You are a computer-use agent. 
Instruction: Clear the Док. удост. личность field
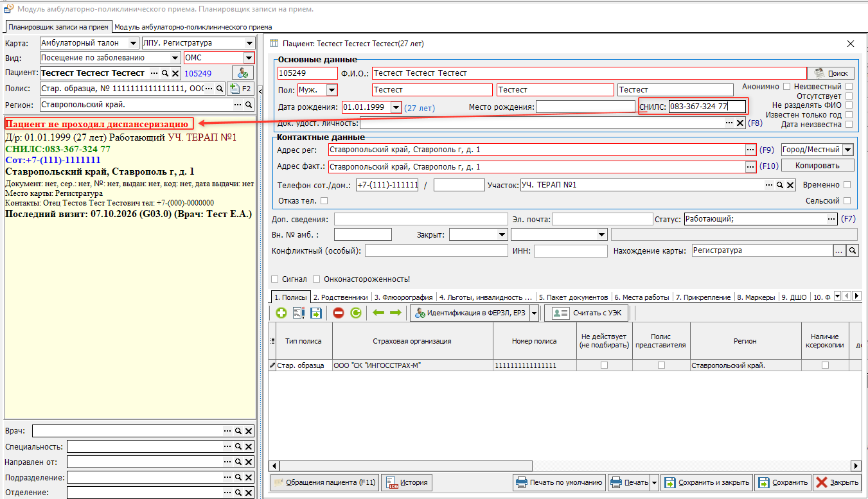pyautogui.click(x=740, y=123)
